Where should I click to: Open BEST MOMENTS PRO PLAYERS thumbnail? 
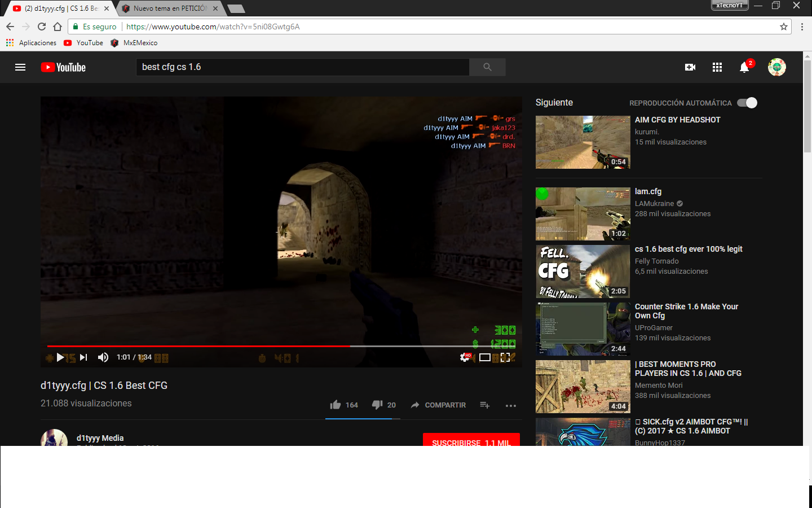point(583,387)
